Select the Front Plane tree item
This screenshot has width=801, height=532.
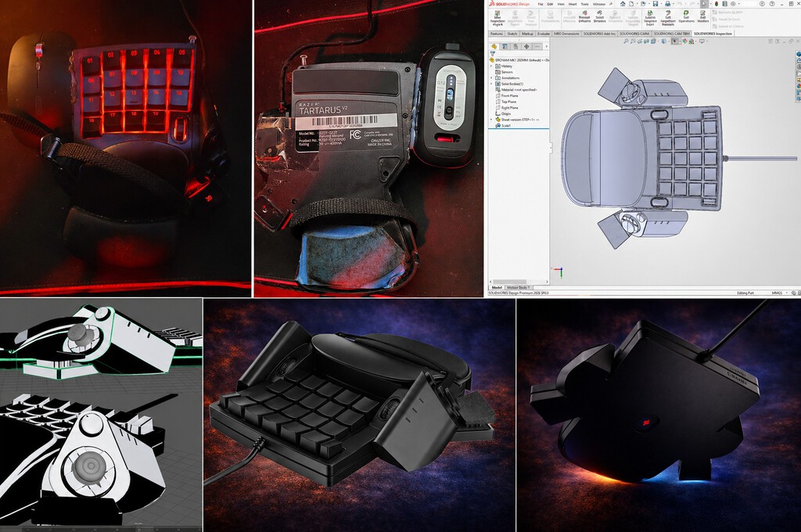(x=507, y=95)
